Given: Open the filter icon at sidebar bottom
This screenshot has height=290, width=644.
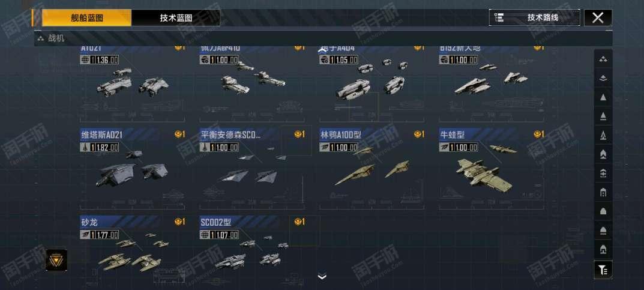Looking at the screenshot, I should click(603, 270).
